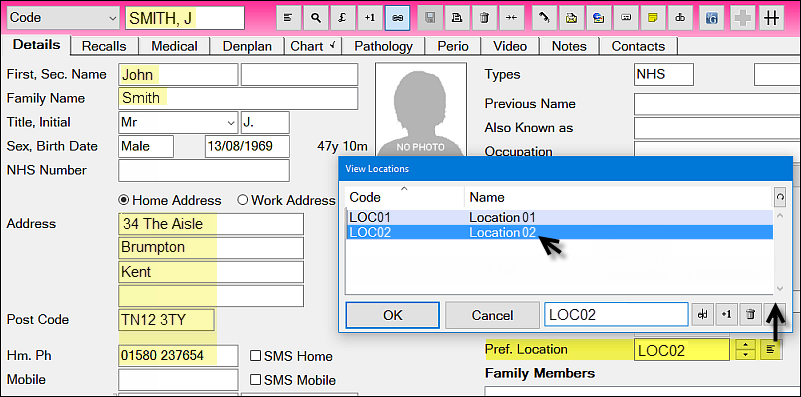Click the blue 'G' icon in the toolbar
The width and height of the screenshot is (801, 397).
711,18
